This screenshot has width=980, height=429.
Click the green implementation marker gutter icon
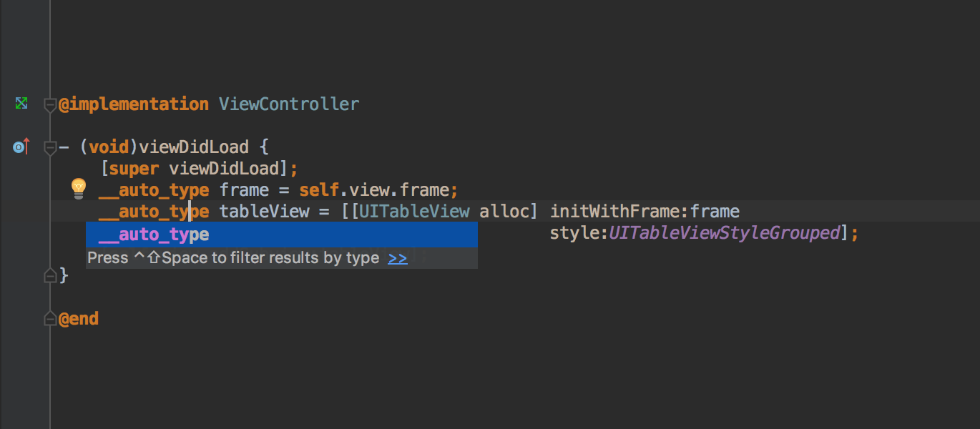pos(21,103)
